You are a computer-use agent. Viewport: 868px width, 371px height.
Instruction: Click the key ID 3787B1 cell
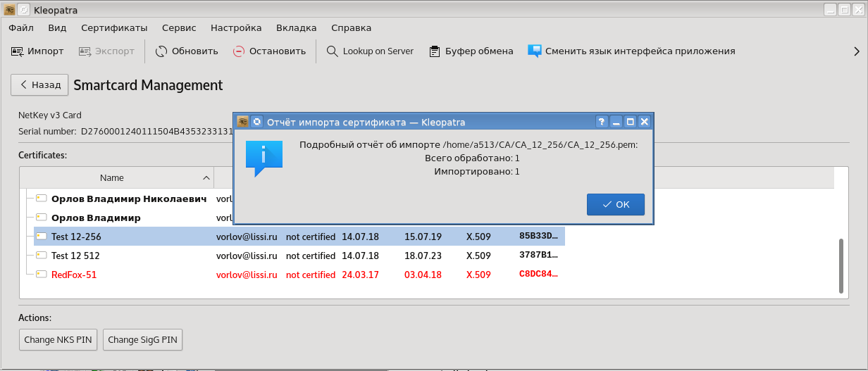[539, 255]
